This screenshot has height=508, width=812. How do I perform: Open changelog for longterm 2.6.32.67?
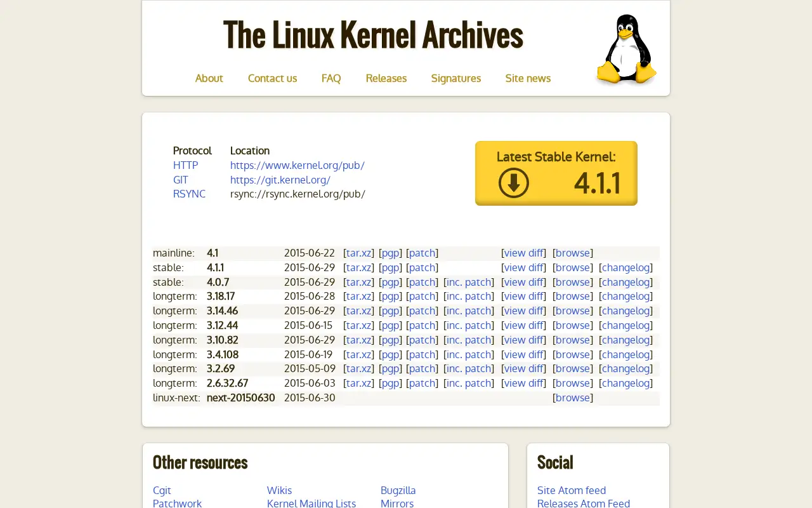[x=625, y=383]
